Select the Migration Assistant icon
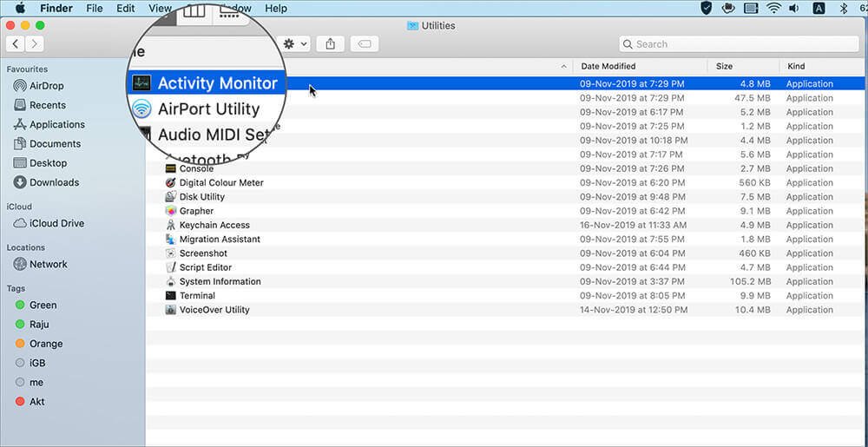Image resolution: width=868 pixels, height=447 pixels. click(x=170, y=239)
